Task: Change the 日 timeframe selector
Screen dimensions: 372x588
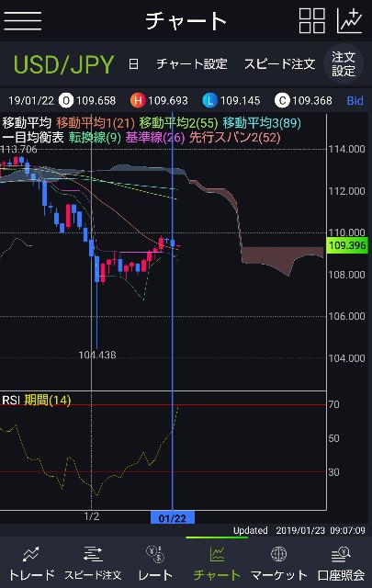Action: 133,64
